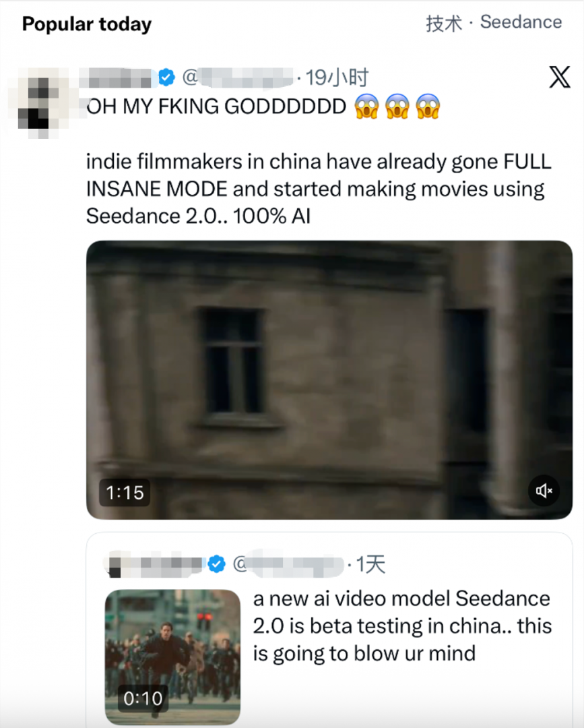This screenshot has height=728, width=584.
Task: Unmute the main video with speaker icon
Action: [544, 491]
